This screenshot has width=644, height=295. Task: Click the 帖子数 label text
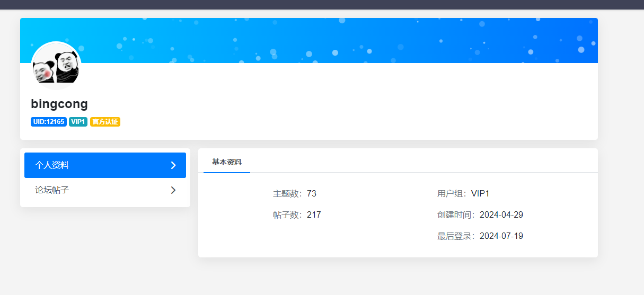point(287,215)
